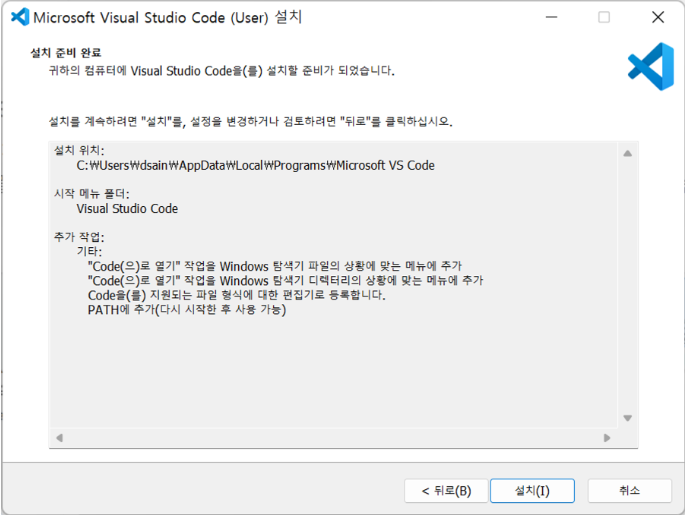Select the install path C:\Users\dsain\AppData text

256,166
